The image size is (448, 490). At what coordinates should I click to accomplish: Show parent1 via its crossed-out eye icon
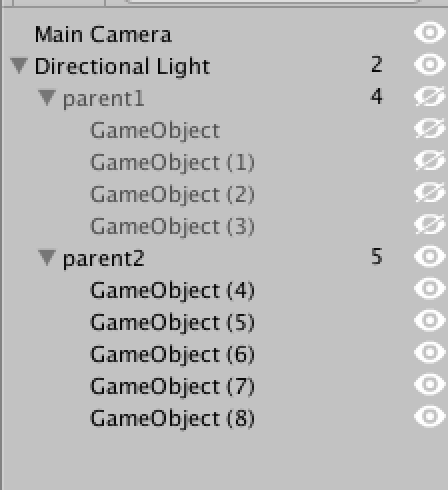point(430,96)
